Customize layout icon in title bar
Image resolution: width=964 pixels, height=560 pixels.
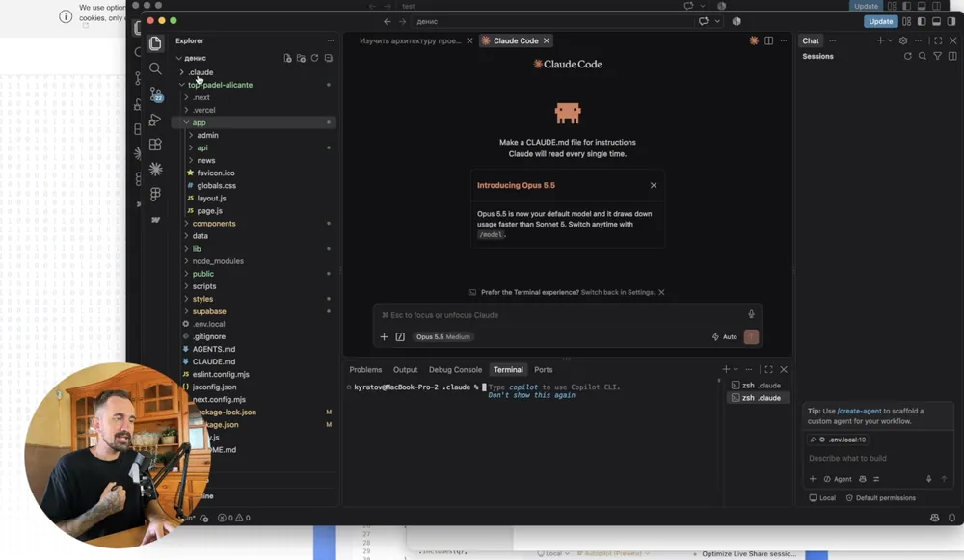907,21
